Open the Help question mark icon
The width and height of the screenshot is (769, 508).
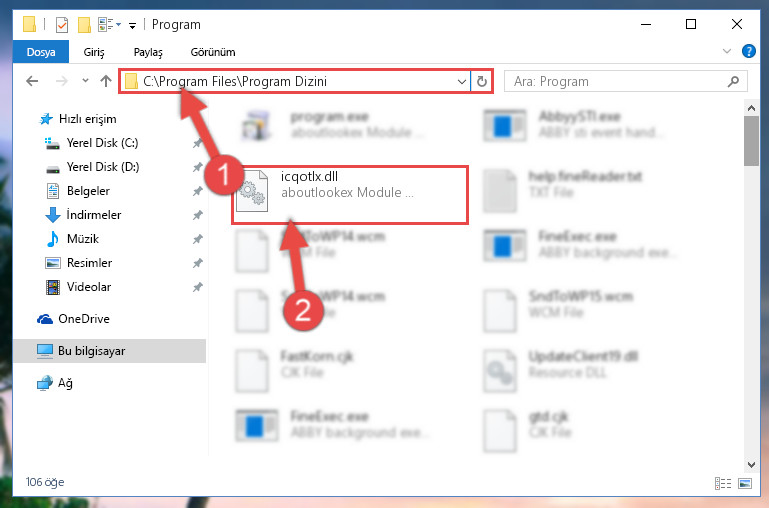coord(748,51)
